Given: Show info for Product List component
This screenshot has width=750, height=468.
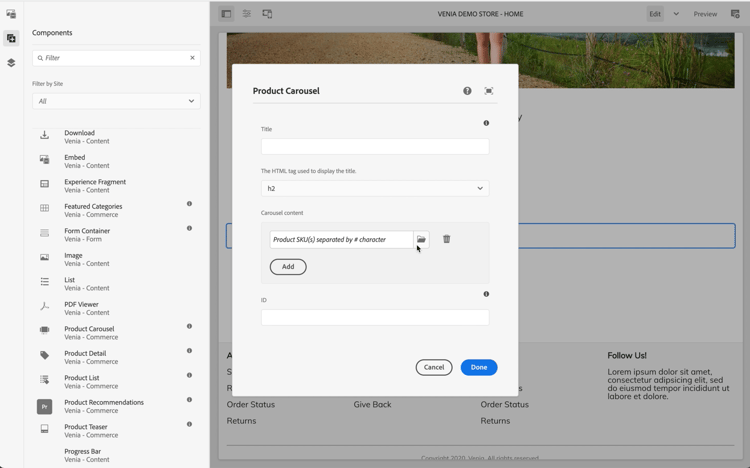Looking at the screenshot, I should 189,375.
